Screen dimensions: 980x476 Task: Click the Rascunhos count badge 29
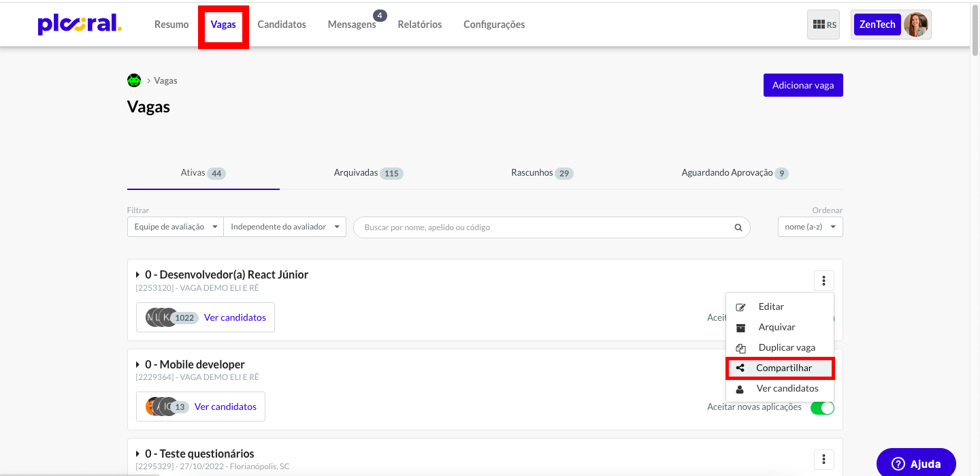point(564,174)
